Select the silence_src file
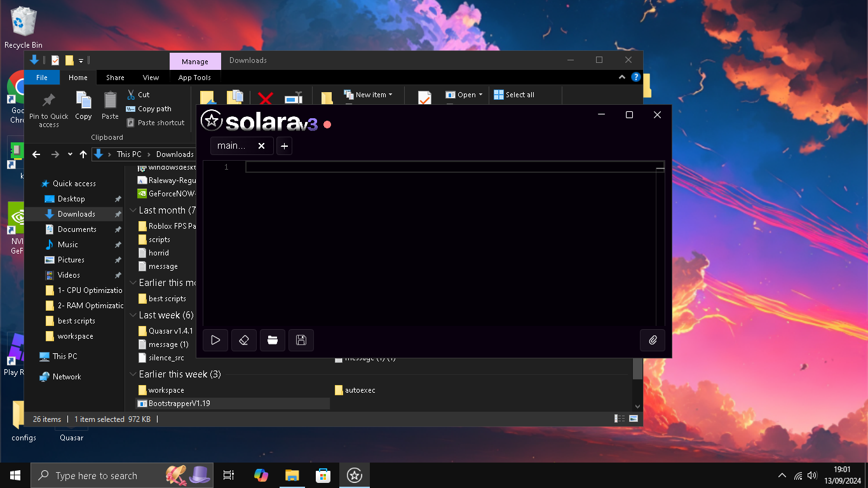Viewport: 868px width, 488px height. 161,358
